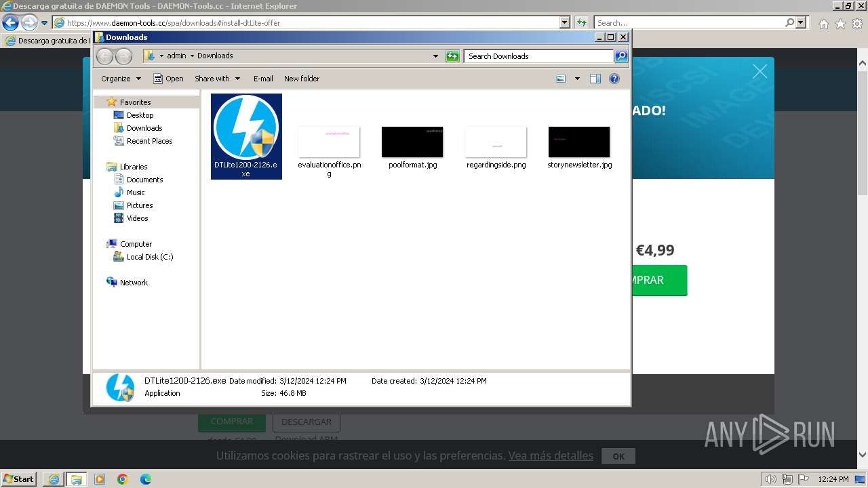Click the volume speaker tray icon
The width and height of the screenshot is (868, 488).
tap(772, 479)
